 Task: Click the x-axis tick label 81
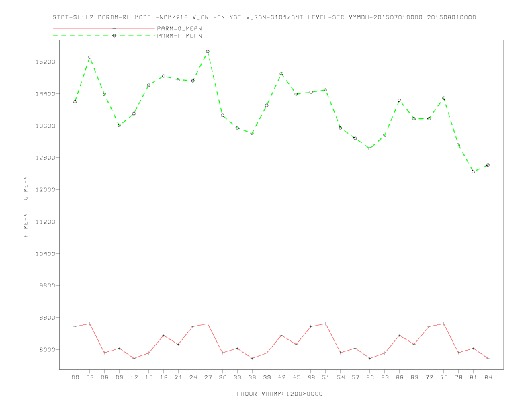point(474,377)
